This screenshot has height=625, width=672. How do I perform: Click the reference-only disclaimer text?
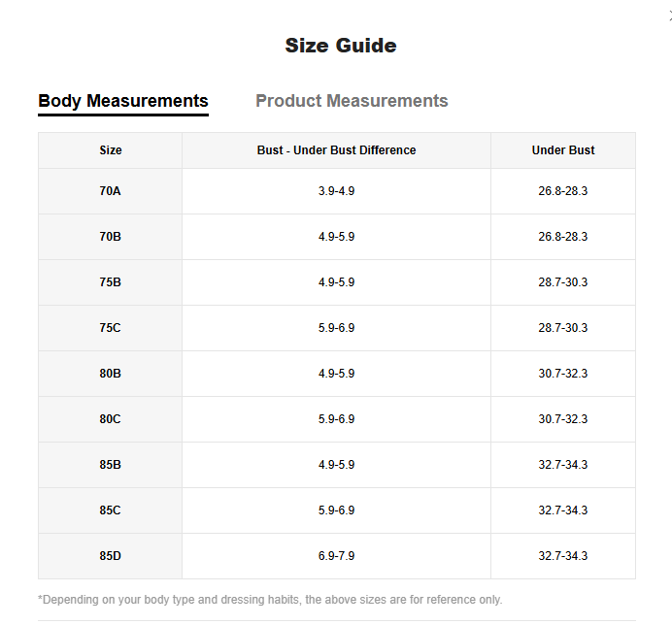click(270, 600)
